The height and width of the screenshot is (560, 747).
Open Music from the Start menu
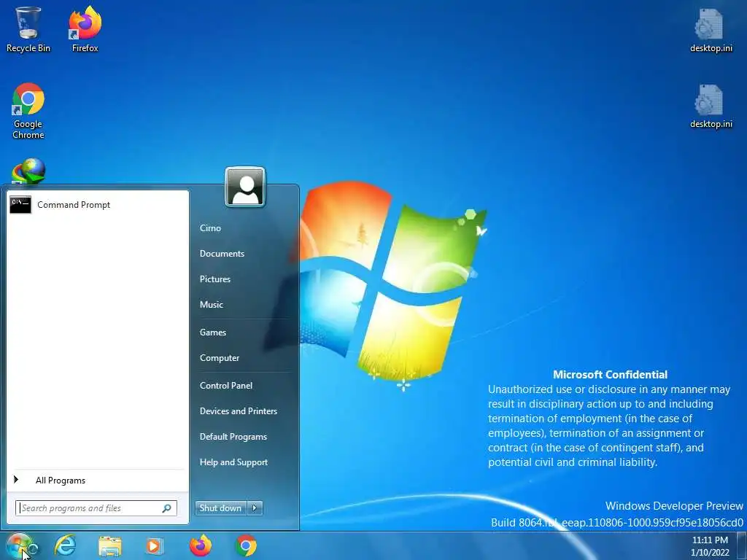pos(211,305)
